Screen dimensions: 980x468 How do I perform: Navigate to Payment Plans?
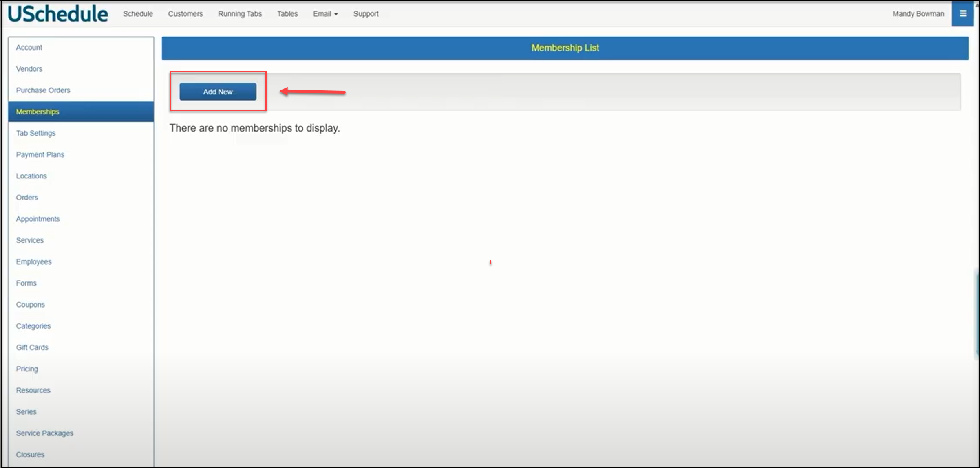[40, 154]
